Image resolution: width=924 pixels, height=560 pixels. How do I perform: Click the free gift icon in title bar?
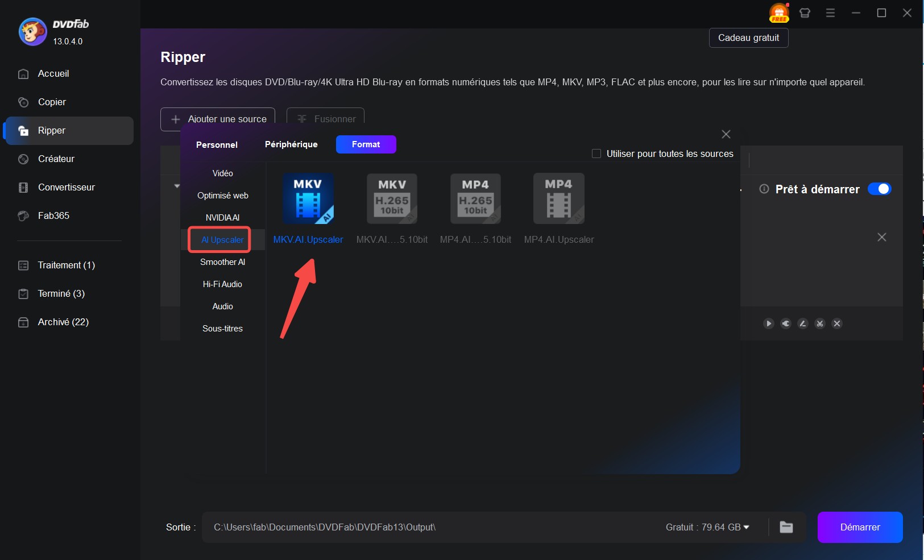[x=778, y=13]
